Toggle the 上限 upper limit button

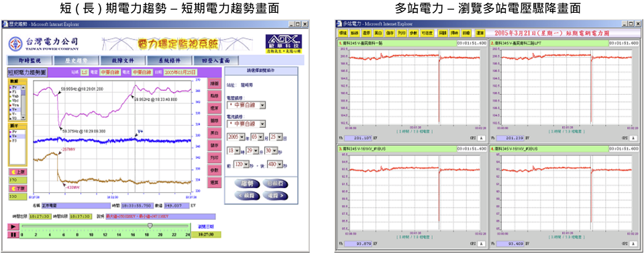[17, 171]
